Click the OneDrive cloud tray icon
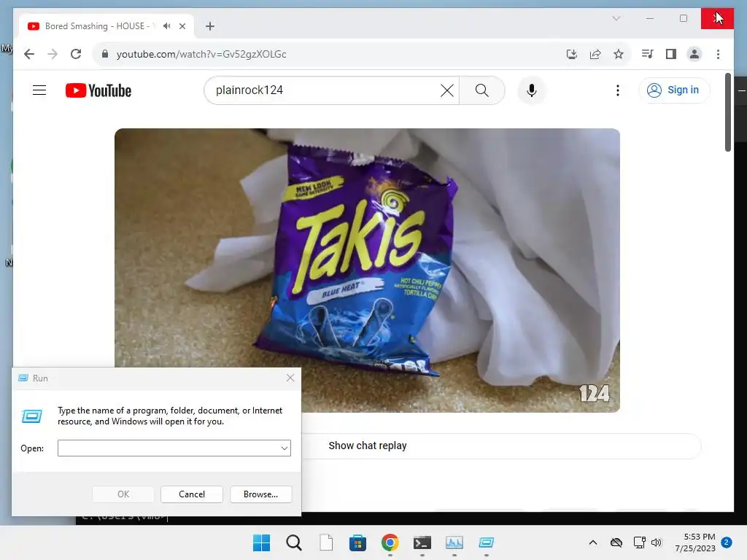This screenshot has width=747, height=560. click(616, 542)
